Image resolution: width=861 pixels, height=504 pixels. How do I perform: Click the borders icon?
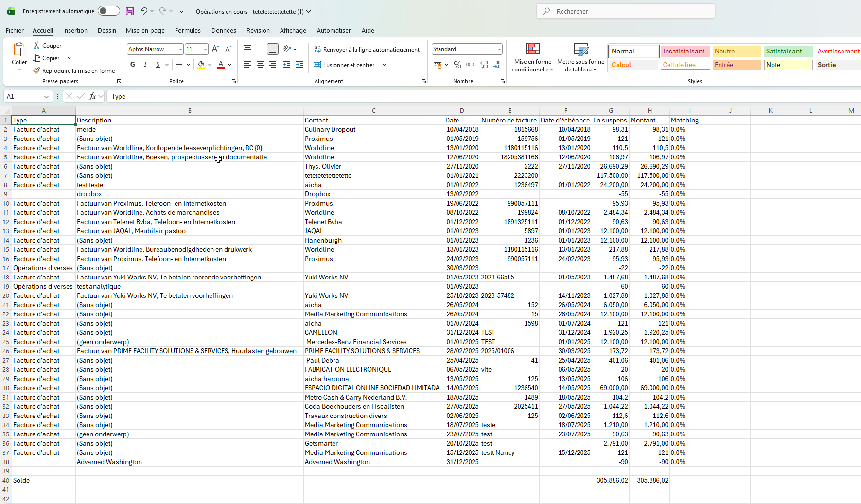179,65
